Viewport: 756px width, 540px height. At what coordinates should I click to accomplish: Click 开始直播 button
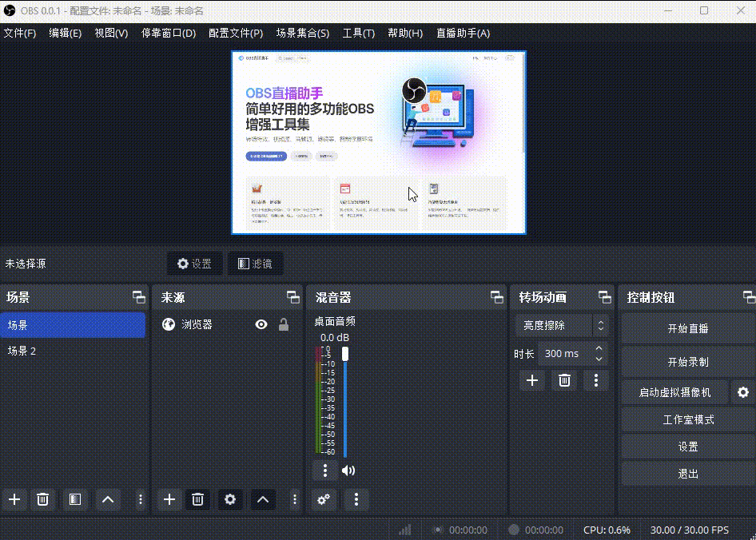[688, 328]
